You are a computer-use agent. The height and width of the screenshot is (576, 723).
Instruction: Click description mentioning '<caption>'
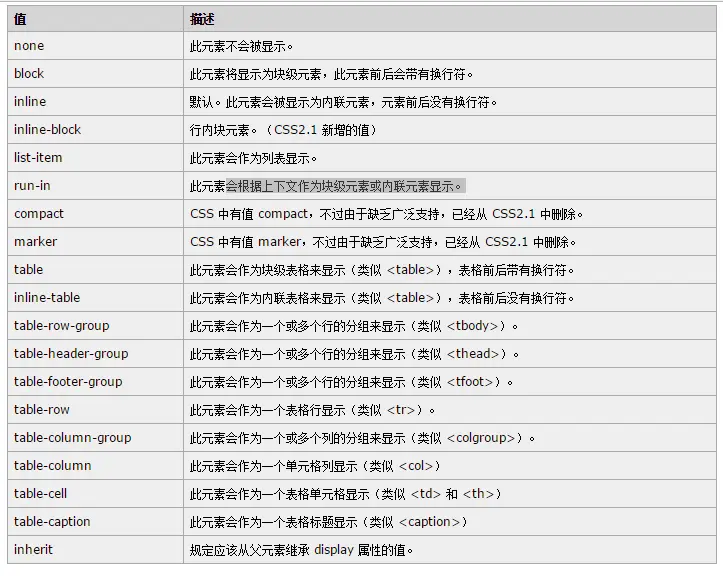click(x=329, y=523)
